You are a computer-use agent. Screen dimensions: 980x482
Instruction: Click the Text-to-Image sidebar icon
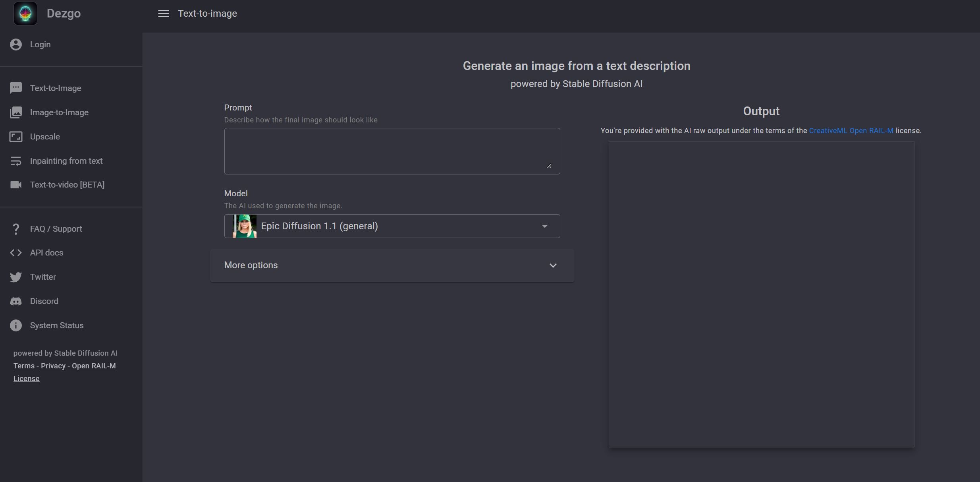[x=15, y=88]
